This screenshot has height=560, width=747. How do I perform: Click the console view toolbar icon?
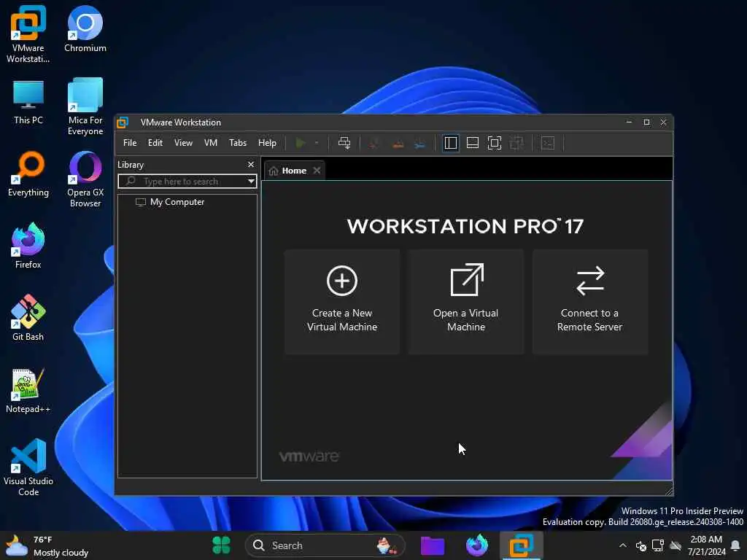[x=548, y=143]
